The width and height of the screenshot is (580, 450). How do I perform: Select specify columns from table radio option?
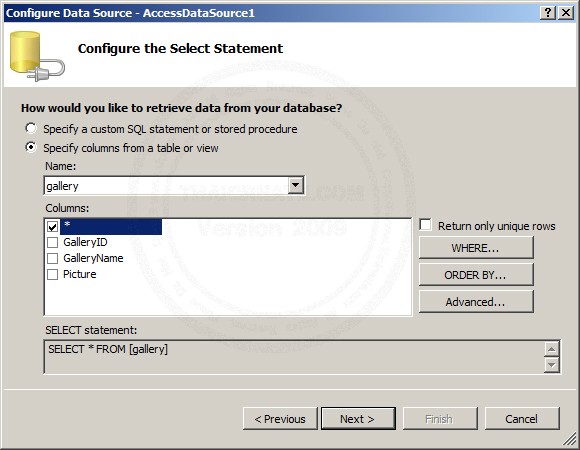coord(31,147)
